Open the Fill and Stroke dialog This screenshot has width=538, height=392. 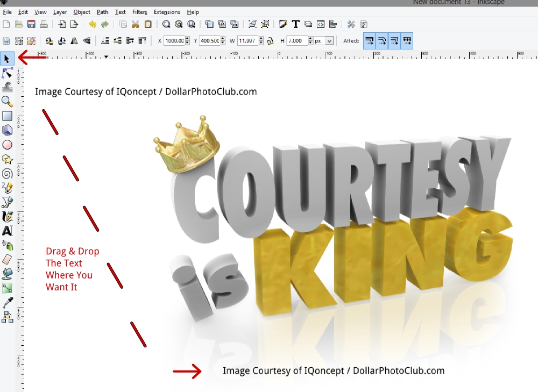(283, 24)
